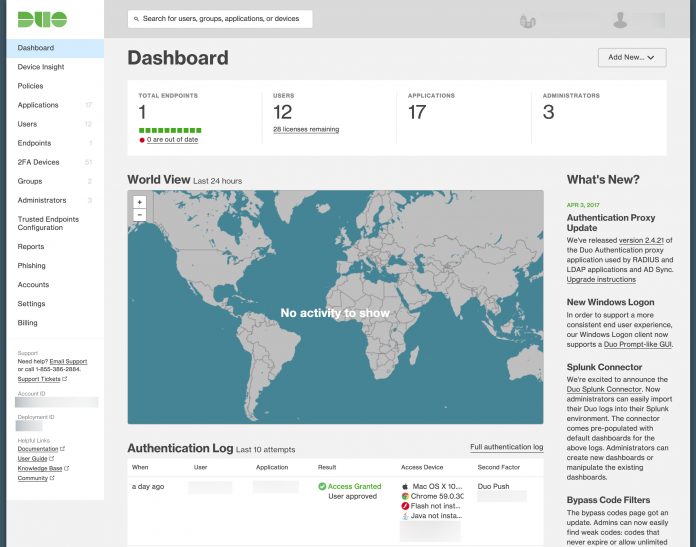696x547 pixels.
Task: Open the Documentation link
Action: coord(38,449)
